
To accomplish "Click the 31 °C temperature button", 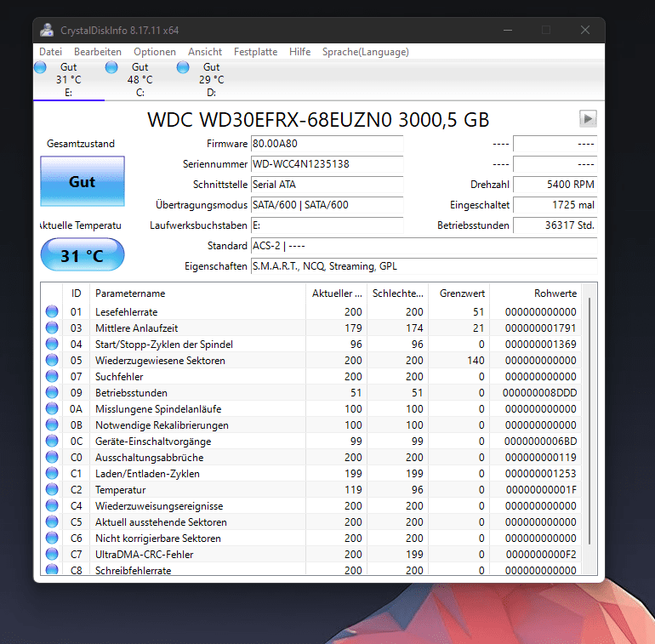I will (x=83, y=254).
